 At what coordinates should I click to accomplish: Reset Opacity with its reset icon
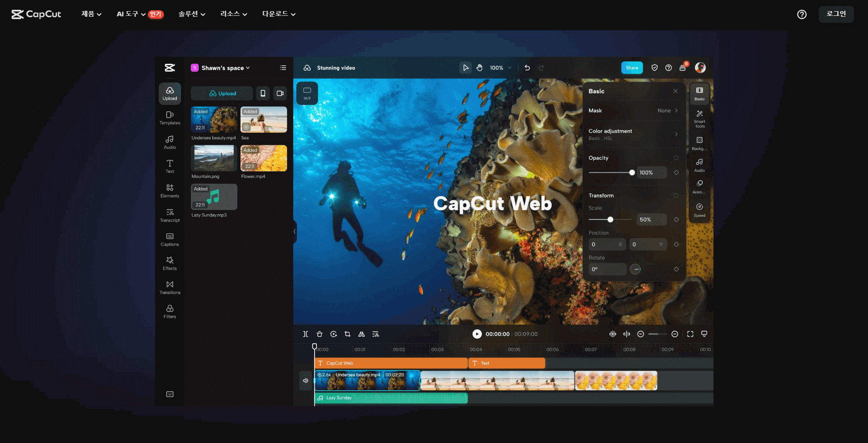[x=676, y=158]
